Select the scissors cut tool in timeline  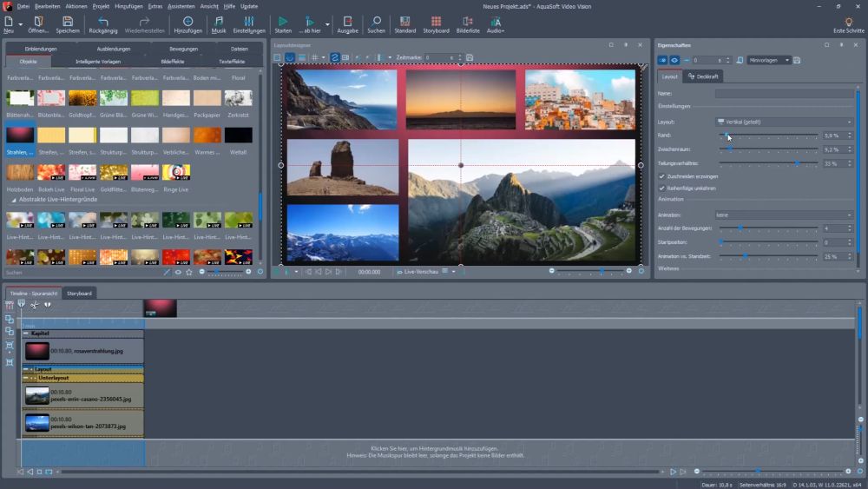pos(35,305)
